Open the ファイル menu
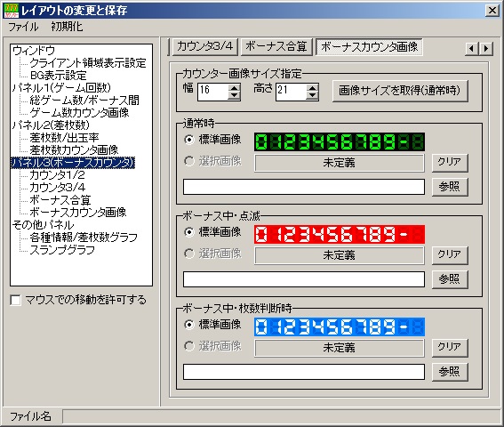 point(23,27)
